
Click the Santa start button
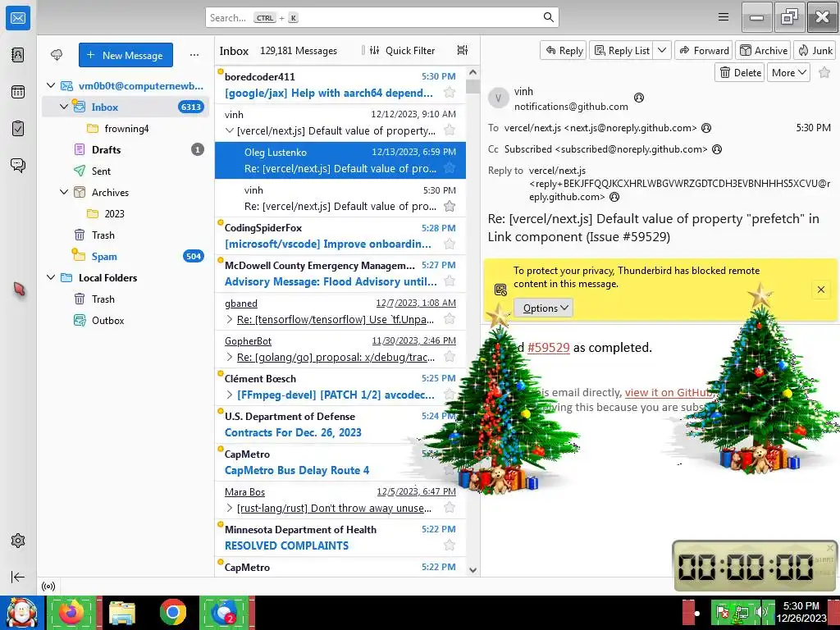tap(21, 612)
